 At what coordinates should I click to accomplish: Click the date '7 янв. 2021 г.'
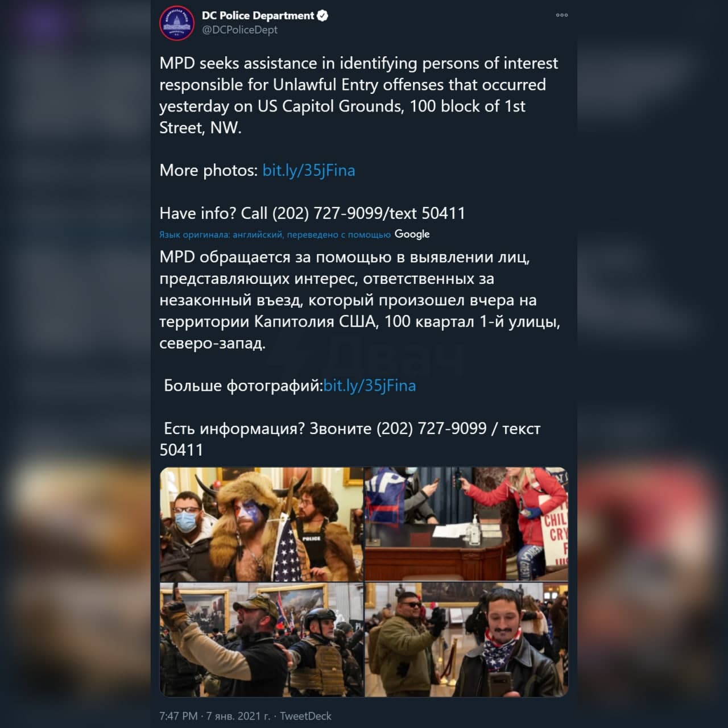[x=238, y=716]
